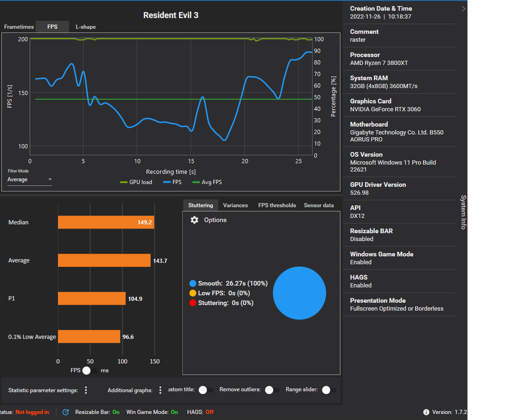Click the vertical System Info label
The width and height of the screenshot is (531, 420).
(463, 212)
